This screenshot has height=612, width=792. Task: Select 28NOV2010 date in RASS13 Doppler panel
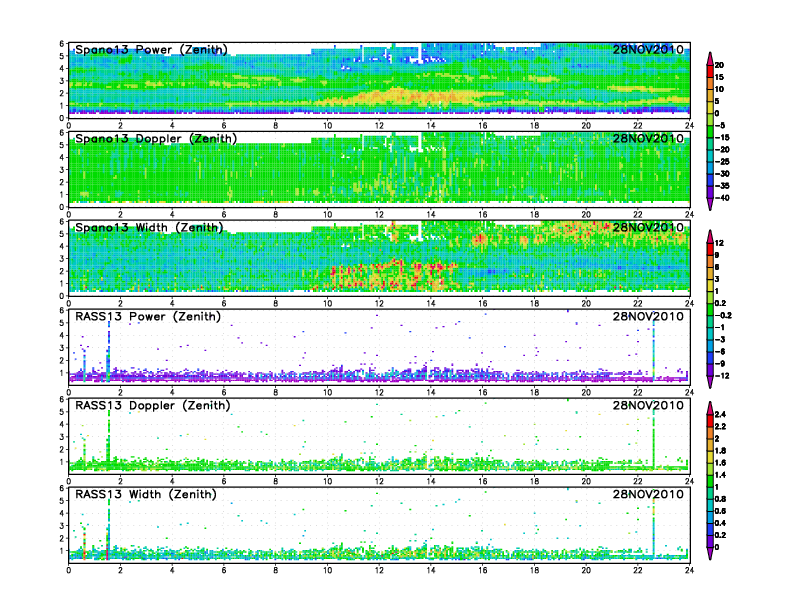point(648,405)
